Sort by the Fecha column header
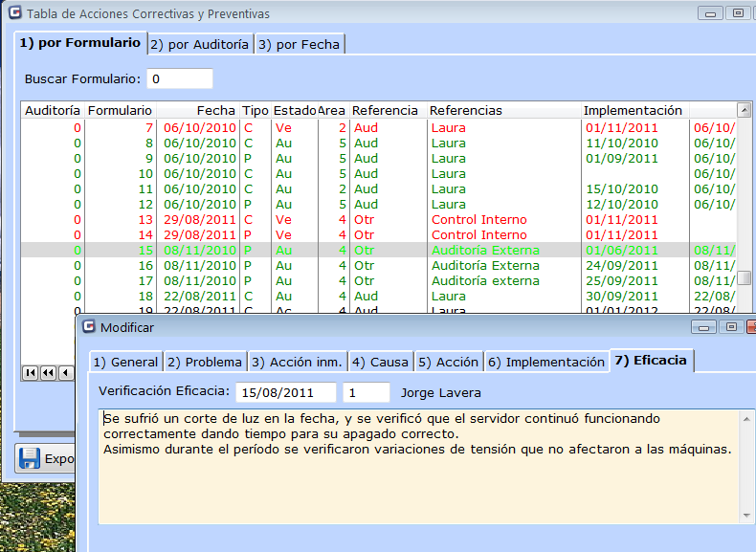Viewport: 756px width, 552px height. pos(196,110)
